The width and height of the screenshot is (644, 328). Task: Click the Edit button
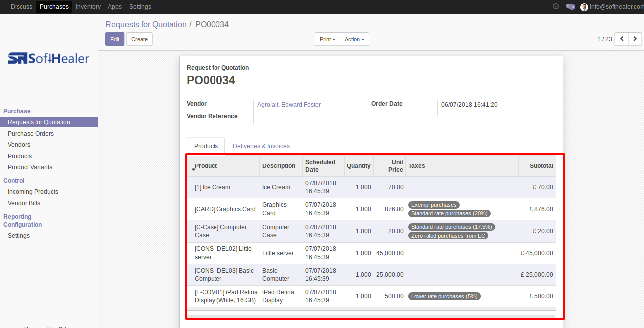(115, 39)
